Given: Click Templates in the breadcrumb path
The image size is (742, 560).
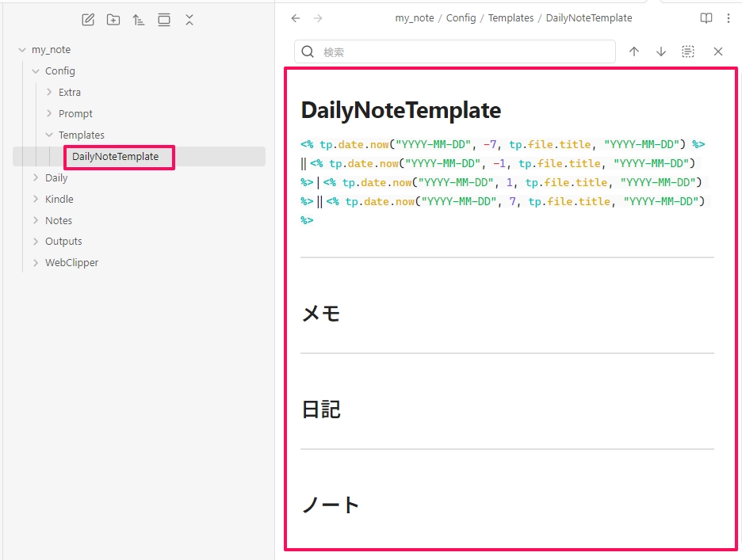Looking at the screenshot, I should [511, 18].
